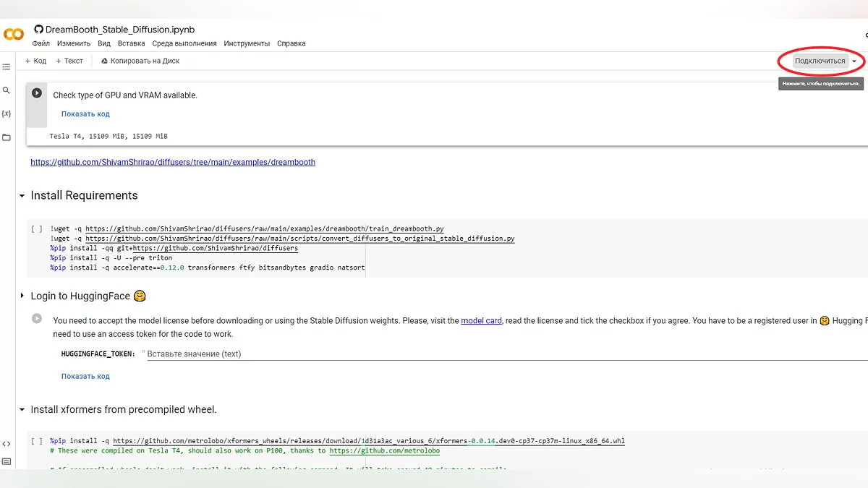Run the wget install requirements code cell
This screenshot has height=488, width=868.
click(37, 229)
